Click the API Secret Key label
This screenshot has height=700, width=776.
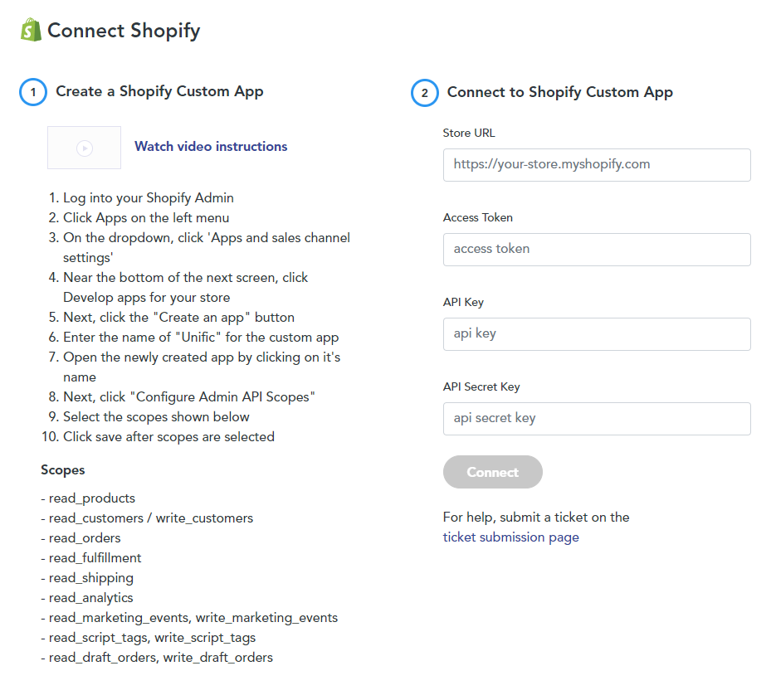click(481, 386)
